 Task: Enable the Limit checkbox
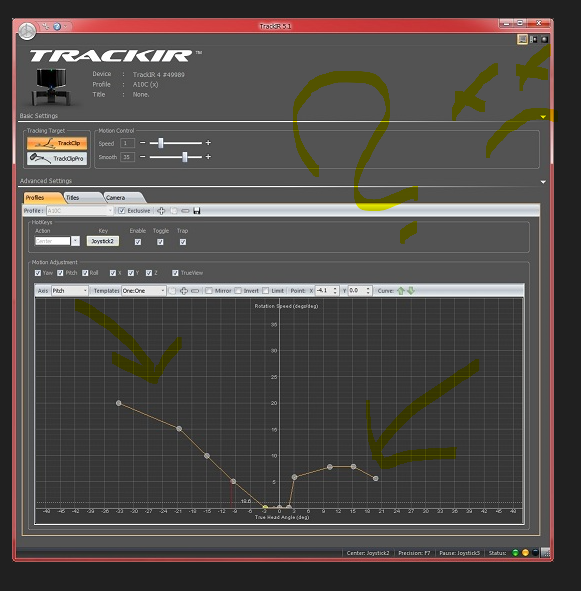(x=266, y=291)
